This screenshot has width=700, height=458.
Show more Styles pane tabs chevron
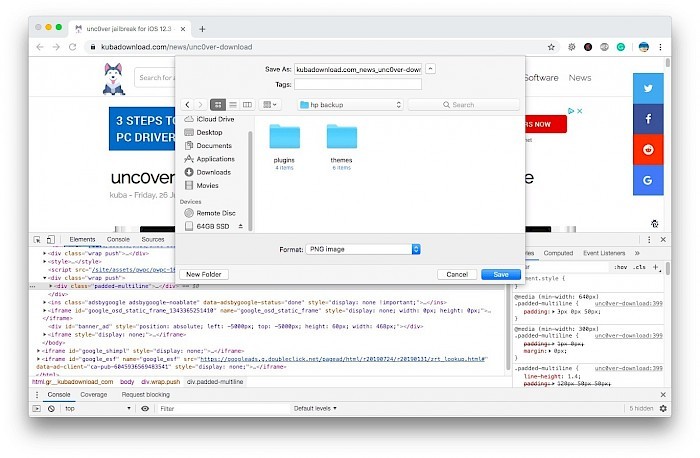[x=637, y=253]
